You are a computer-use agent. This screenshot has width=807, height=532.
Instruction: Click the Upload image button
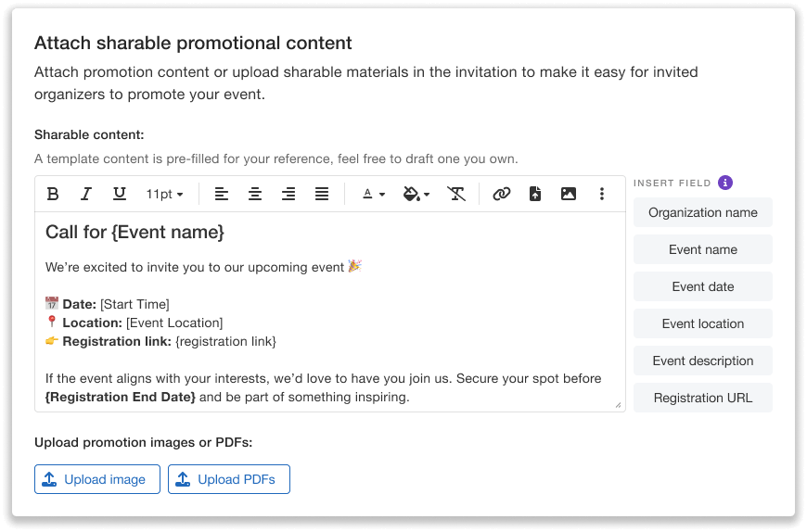pos(97,479)
